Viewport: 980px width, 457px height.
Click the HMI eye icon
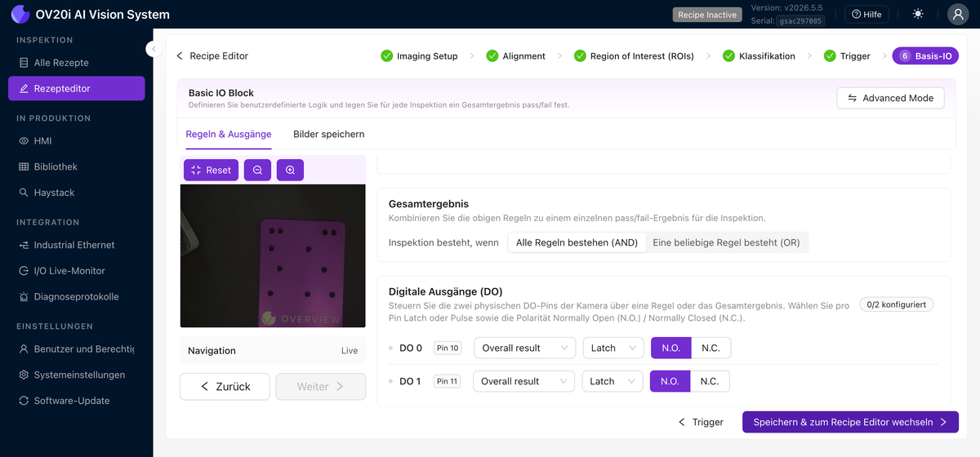coord(24,140)
